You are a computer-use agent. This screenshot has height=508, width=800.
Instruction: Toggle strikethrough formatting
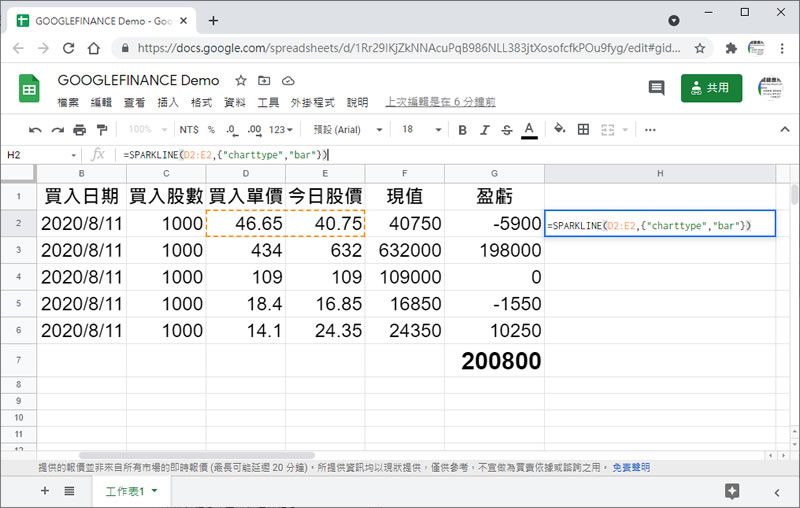[x=507, y=130]
